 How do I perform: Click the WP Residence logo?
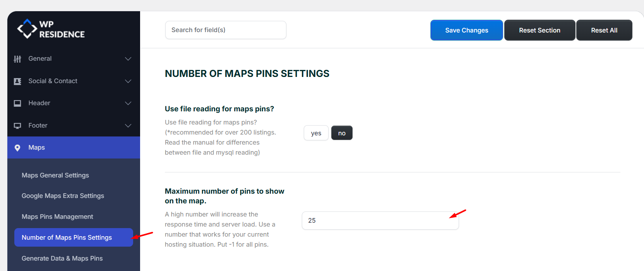(51, 29)
